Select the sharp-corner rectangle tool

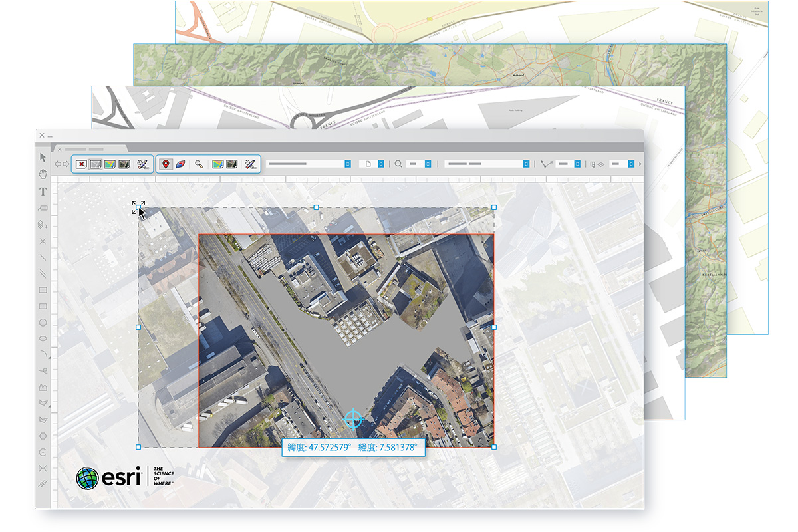[x=43, y=290]
